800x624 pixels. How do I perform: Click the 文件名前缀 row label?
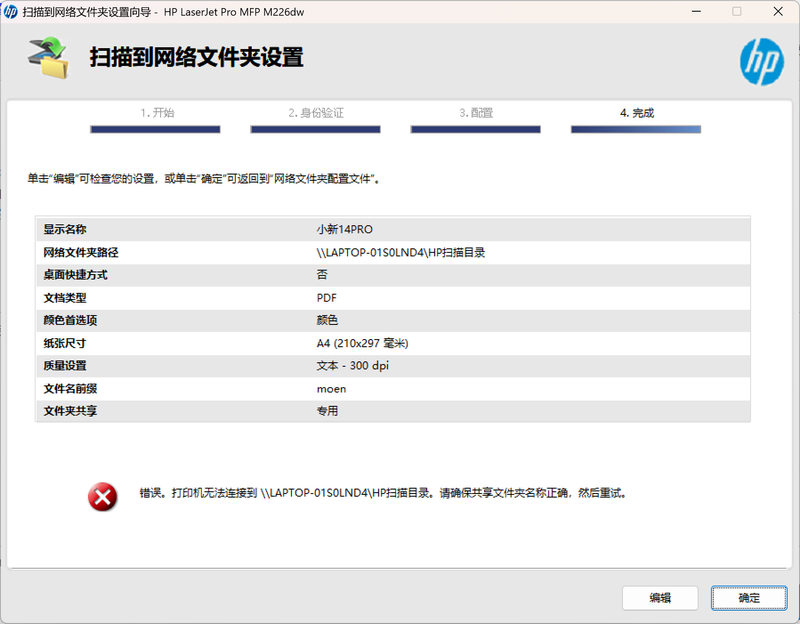pyautogui.click(x=70, y=389)
